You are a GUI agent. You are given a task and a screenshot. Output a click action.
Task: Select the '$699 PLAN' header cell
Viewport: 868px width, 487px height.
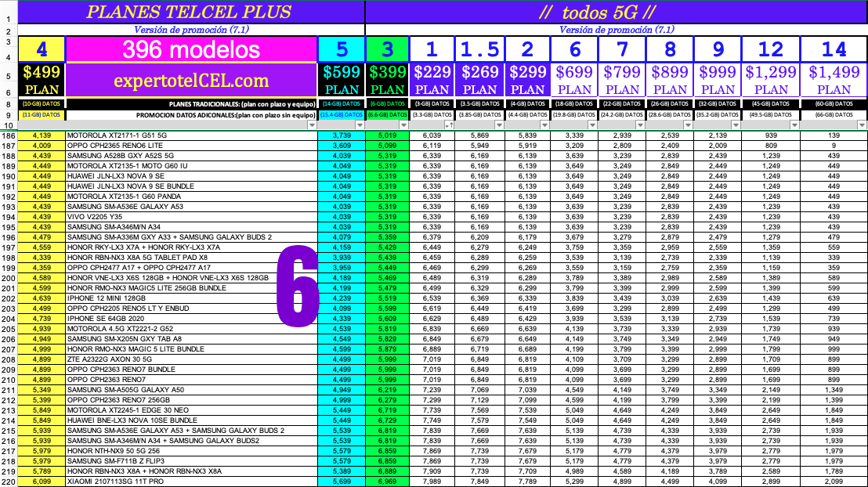pyautogui.click(x=574, y=80)
